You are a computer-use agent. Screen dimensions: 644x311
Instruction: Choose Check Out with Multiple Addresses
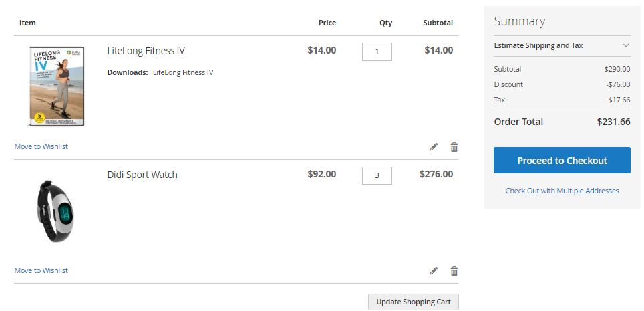[x=562, y=191]
